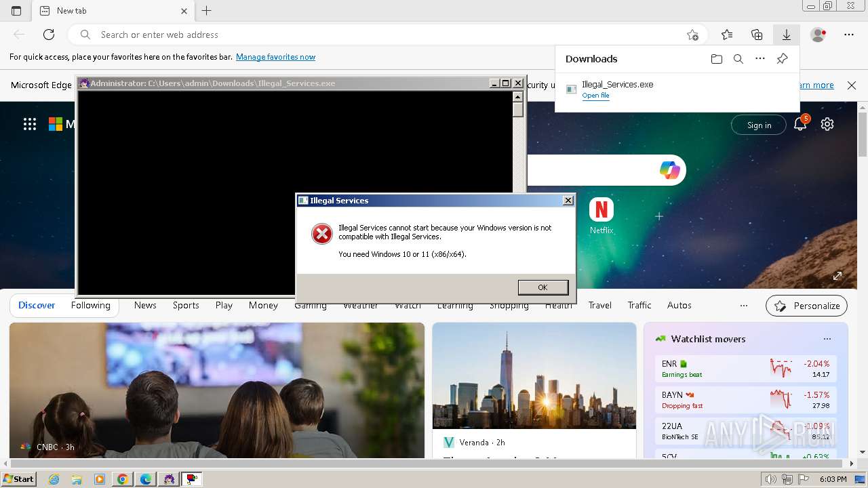
Task: Click OK in the Illegal Services error dialog
Action: pos(542,287)
